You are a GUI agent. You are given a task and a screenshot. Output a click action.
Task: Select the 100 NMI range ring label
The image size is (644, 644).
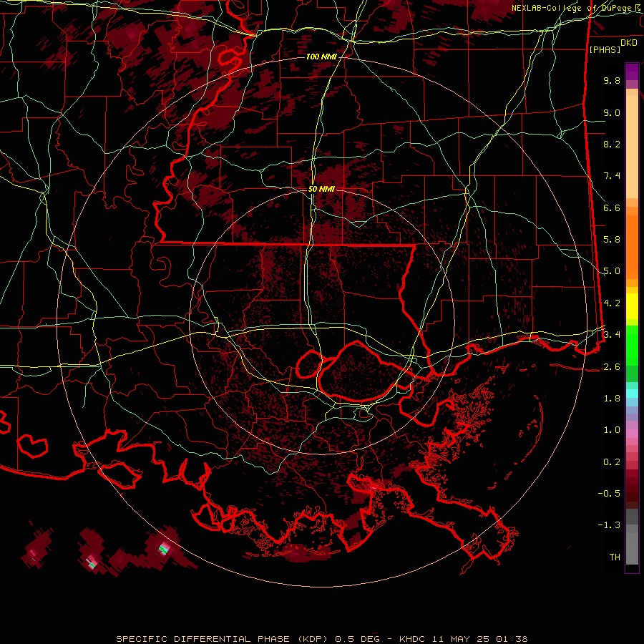tap(321, 57)
